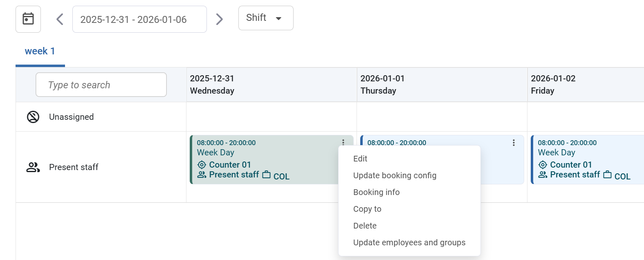Open the calendar date picker icon

pyautogui.click(x=28, y=19)
